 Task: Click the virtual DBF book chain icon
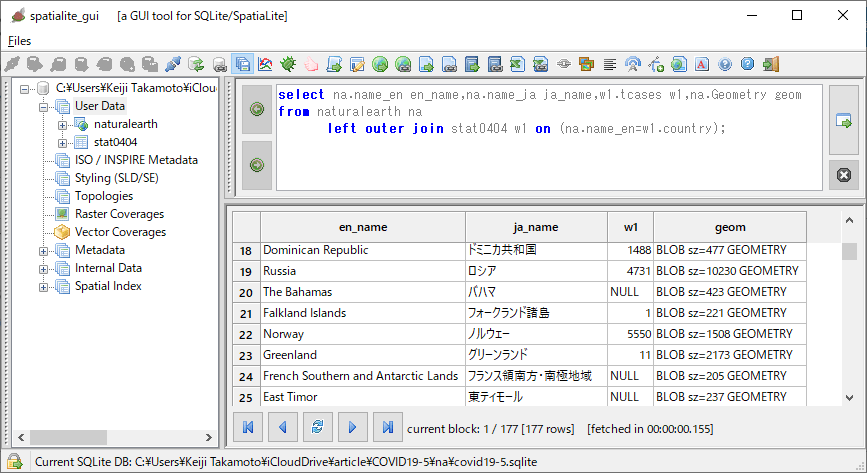pyautogui.click(x=495, y=64)
